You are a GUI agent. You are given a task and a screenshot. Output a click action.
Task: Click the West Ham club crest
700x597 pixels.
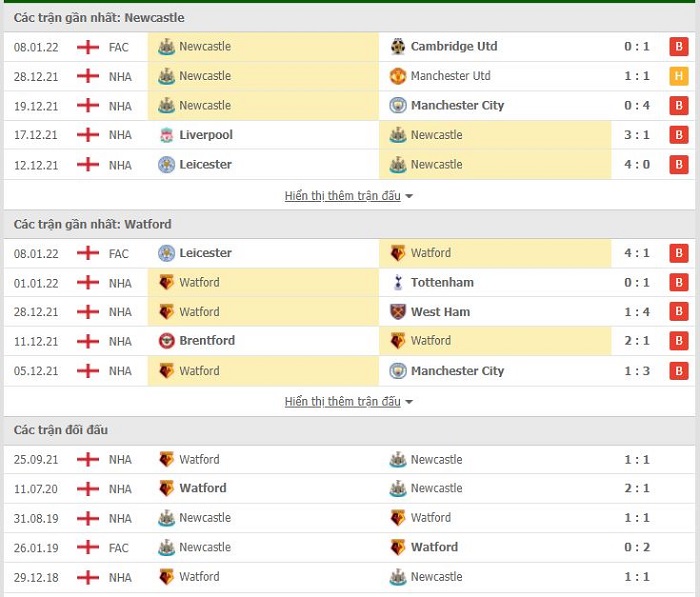tap(397, 312)
